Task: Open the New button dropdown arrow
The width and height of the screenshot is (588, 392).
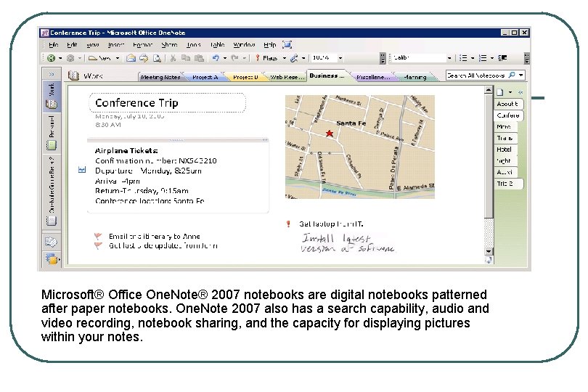Action: (118, 58)
